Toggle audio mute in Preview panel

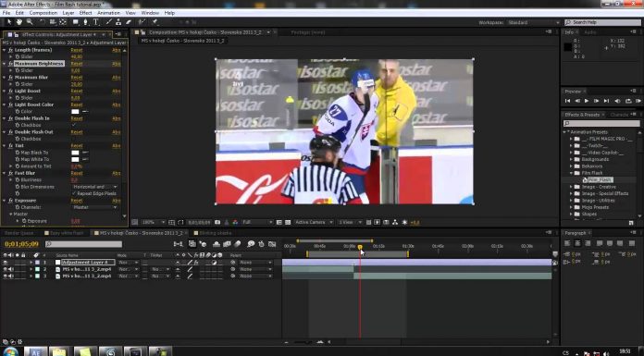click(x=617, y=101)
